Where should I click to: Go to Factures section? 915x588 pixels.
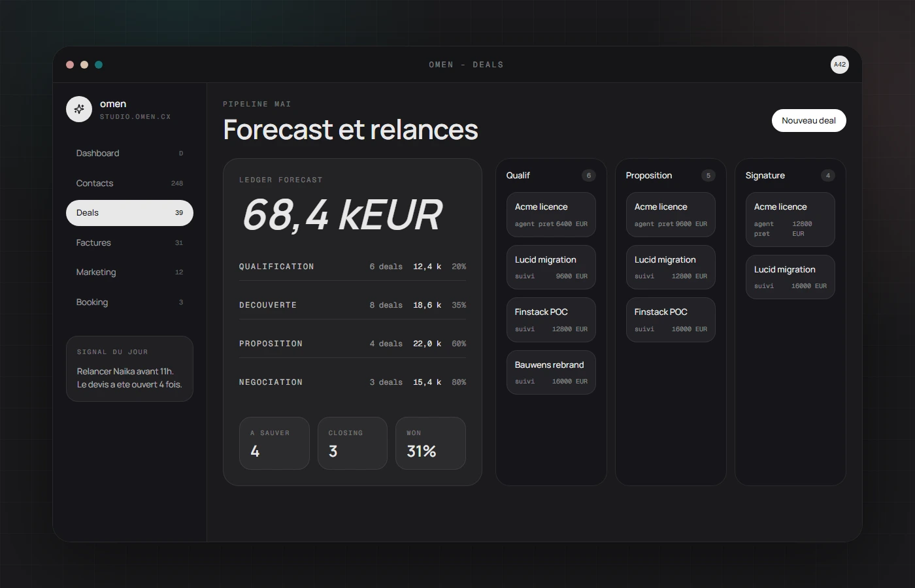(129, 243)
